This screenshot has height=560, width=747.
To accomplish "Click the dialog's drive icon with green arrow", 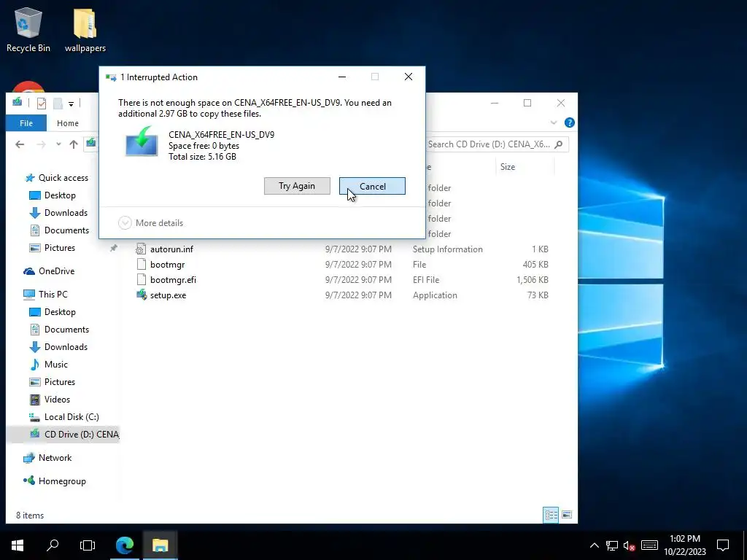I will click(x=142, y=141).
